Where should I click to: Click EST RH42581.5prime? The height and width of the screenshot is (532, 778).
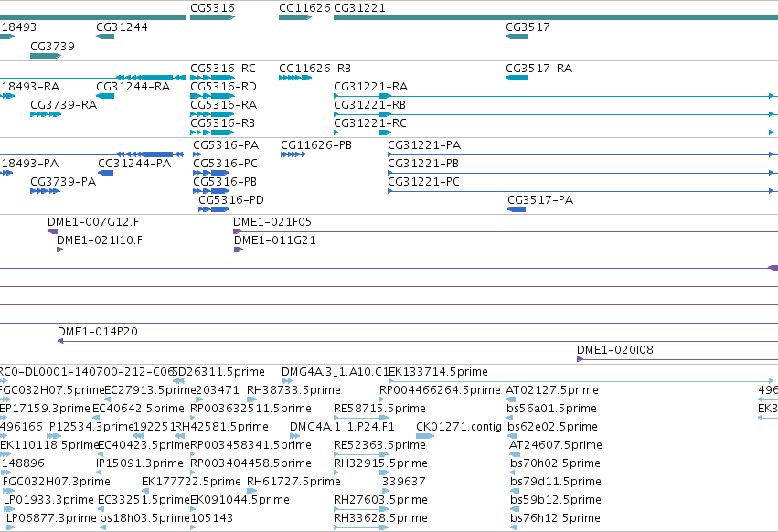(x=222, y=427)
